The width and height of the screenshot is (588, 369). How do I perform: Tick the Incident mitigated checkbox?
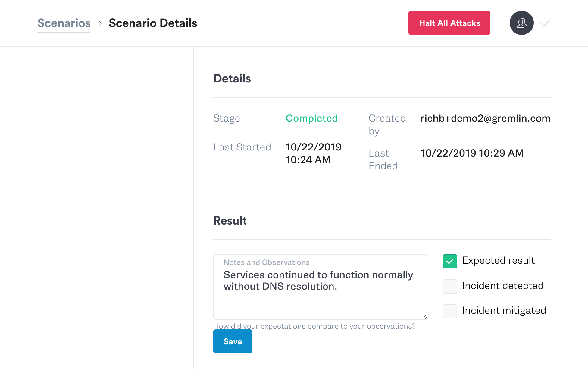(x=450, y=311)
